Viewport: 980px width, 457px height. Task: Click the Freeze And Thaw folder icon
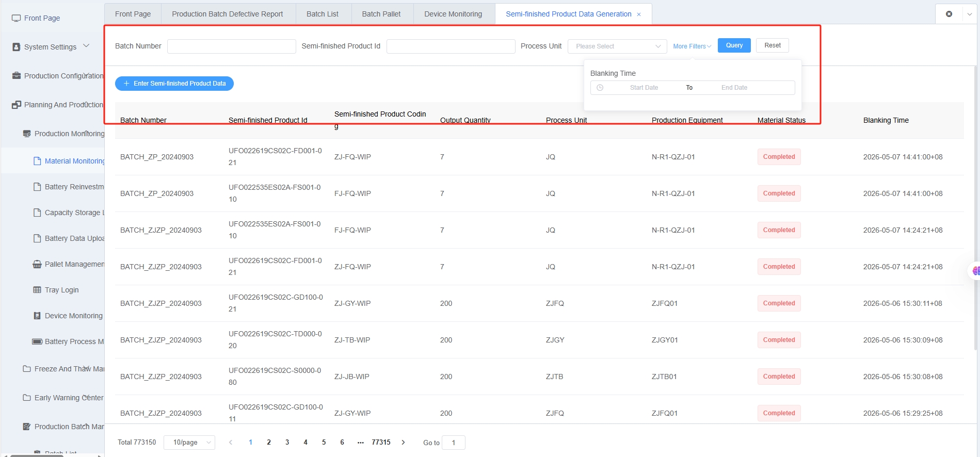click(27, 369)
